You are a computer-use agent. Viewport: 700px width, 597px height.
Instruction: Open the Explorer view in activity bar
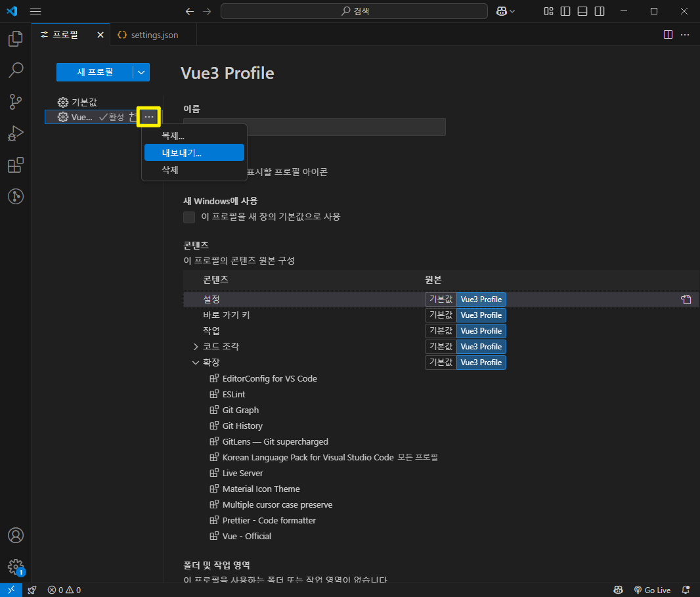[16, 39]
